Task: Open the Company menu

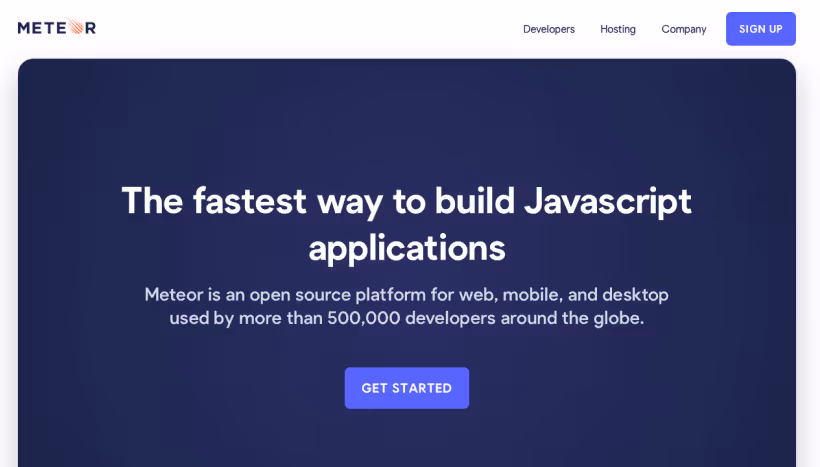Action: [684, 29]
